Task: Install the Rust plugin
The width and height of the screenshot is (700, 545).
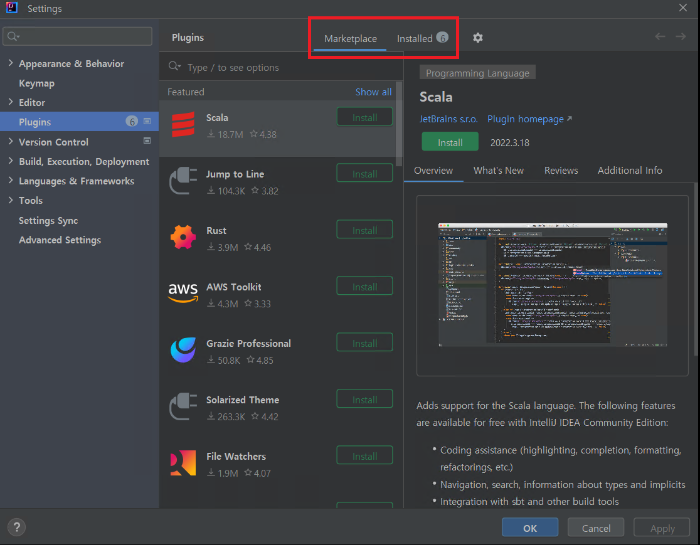Action: [365, 230]
